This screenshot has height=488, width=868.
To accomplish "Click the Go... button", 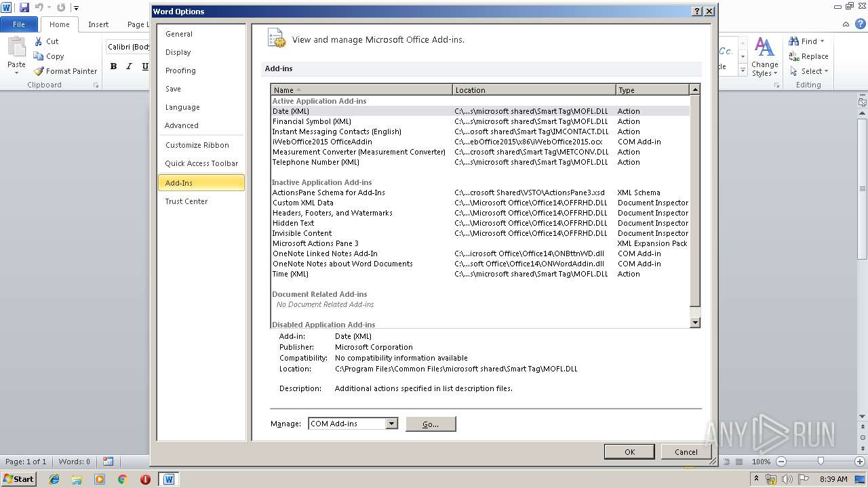I will click(431, 424).
